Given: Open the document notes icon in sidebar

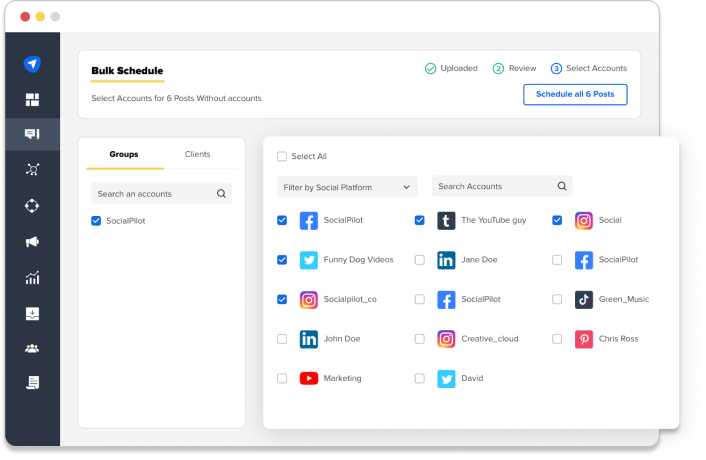Looking at the screenshot, I should [x=32, y=383].
